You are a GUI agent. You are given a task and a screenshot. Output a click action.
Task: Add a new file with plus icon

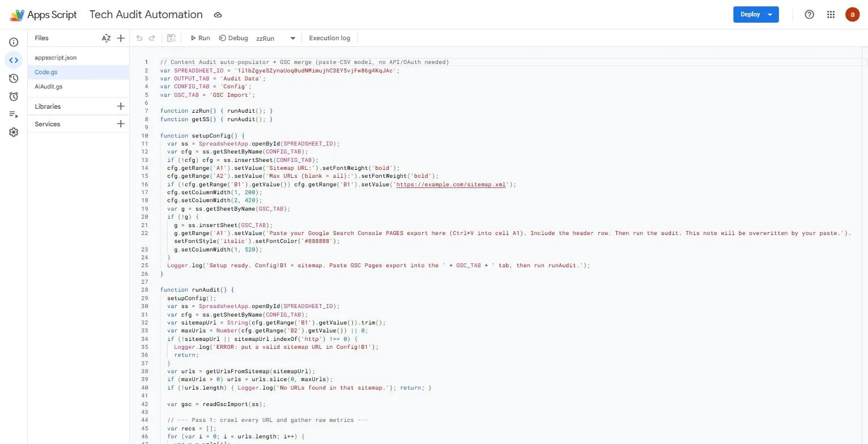point(121,38)
